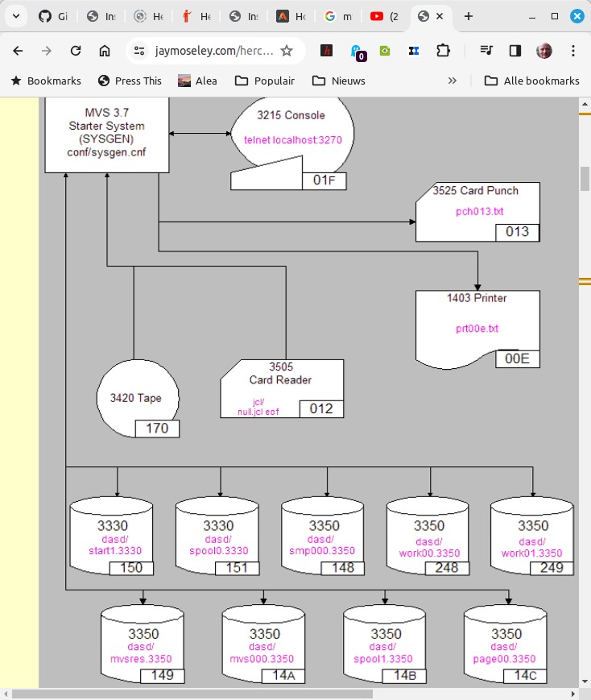
Task: Open the Alle bookmarks folder
Action: coord(531,81)
